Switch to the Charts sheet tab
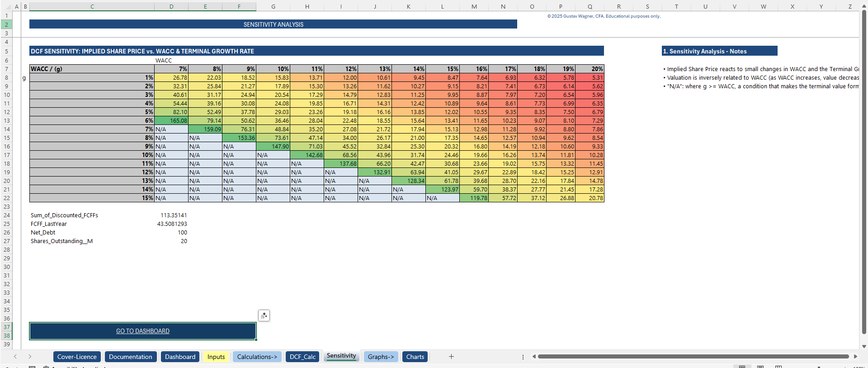The image size is (868, 368). click(415, 357)
